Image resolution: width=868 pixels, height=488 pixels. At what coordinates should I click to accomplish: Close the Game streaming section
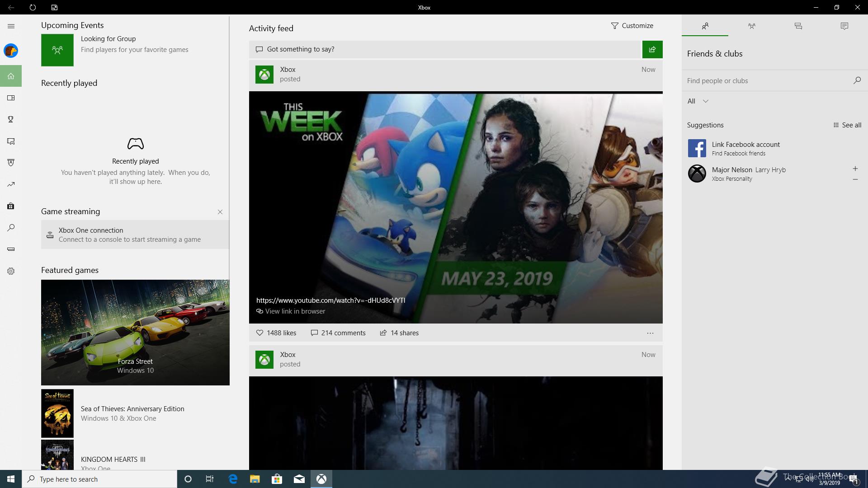click(220, 212)
